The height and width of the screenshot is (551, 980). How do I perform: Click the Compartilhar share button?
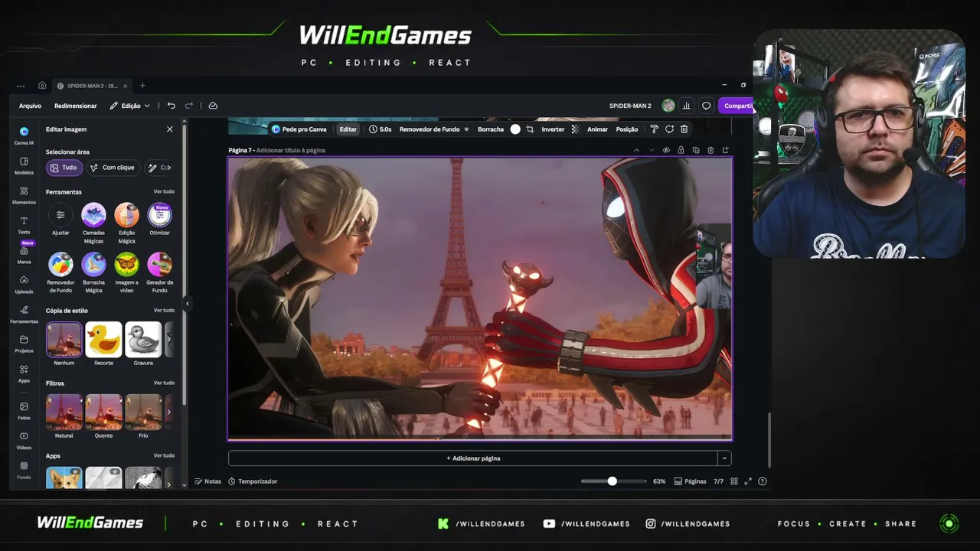[x=737, y=106]
